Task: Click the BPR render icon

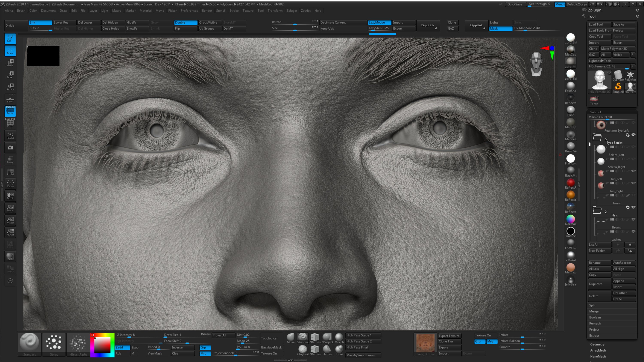Action: pos(10,256)
